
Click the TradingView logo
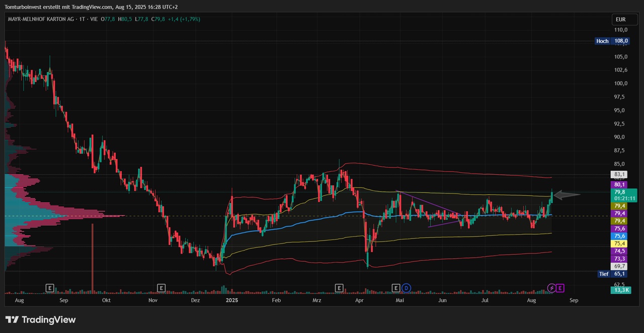click(40, 319)
